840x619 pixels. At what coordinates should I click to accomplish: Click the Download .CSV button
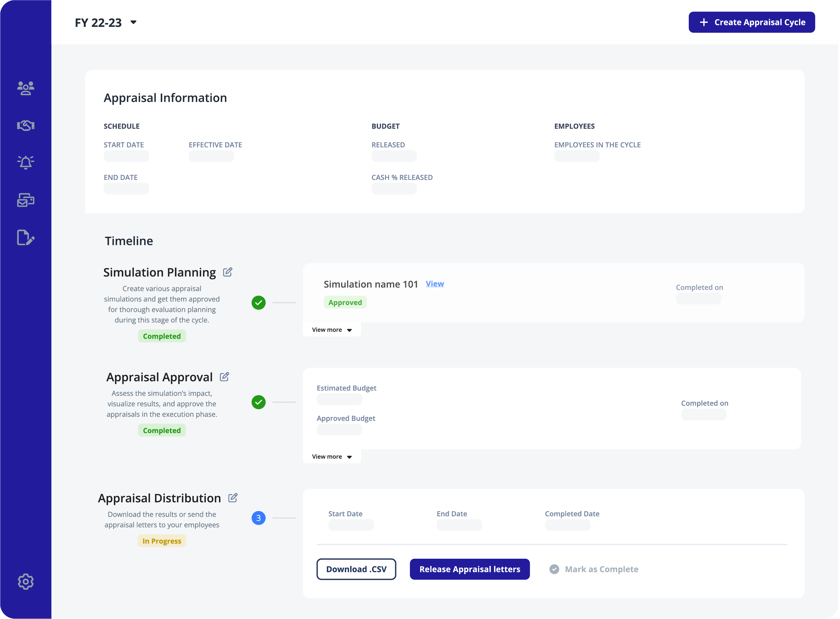pyautogui.click(x=356, y=569)
